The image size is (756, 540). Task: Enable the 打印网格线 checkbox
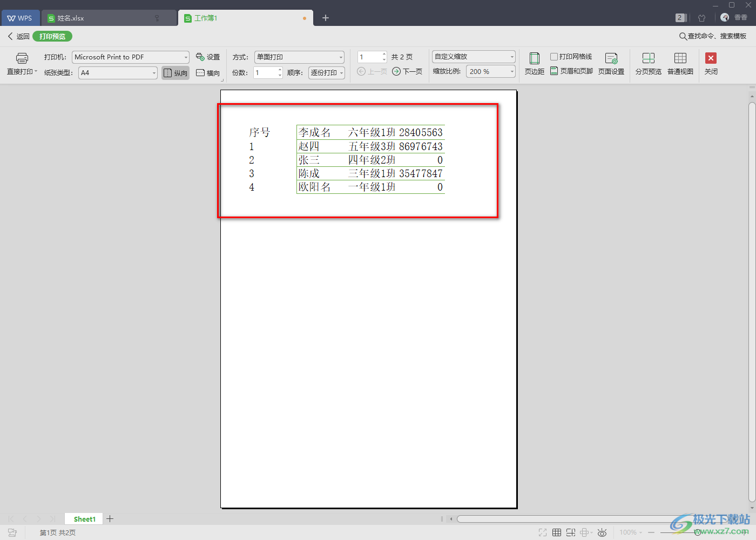[554, 57]
